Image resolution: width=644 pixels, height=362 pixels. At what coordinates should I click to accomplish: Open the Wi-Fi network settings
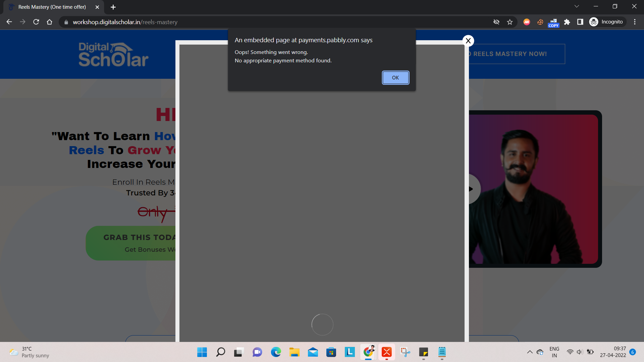(570, 352)
